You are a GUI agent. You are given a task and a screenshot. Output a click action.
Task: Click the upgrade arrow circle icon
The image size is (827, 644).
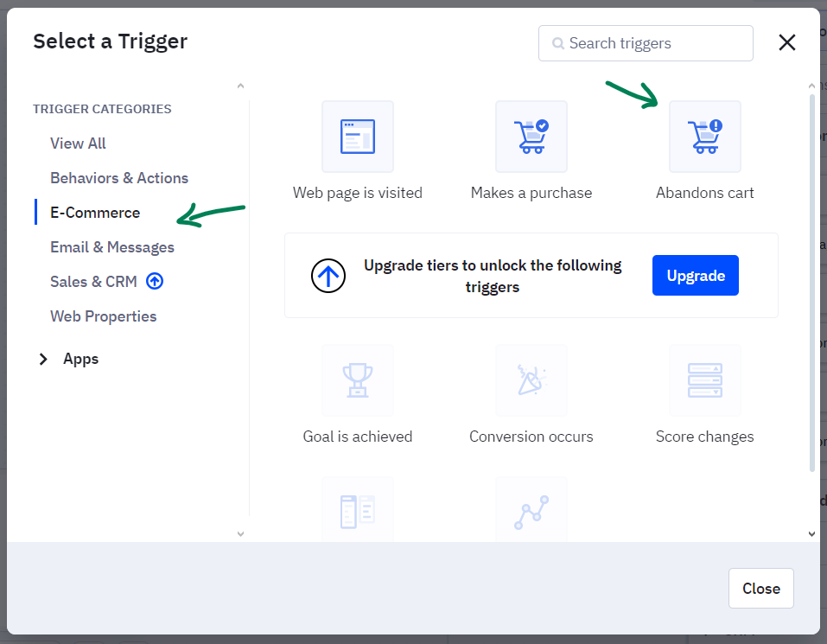point(328,276)
